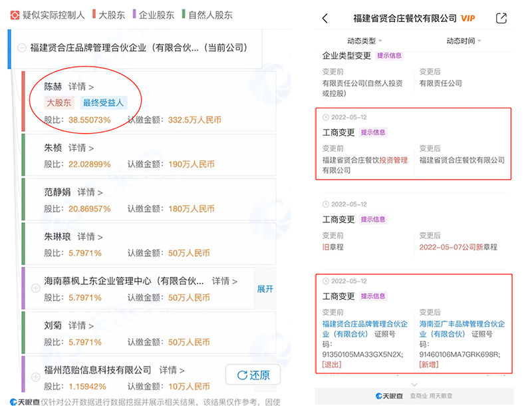Click 提示信息 tag beside 企业类型变更
This screenshot has width=532, height=406.
tap(389, 56)
